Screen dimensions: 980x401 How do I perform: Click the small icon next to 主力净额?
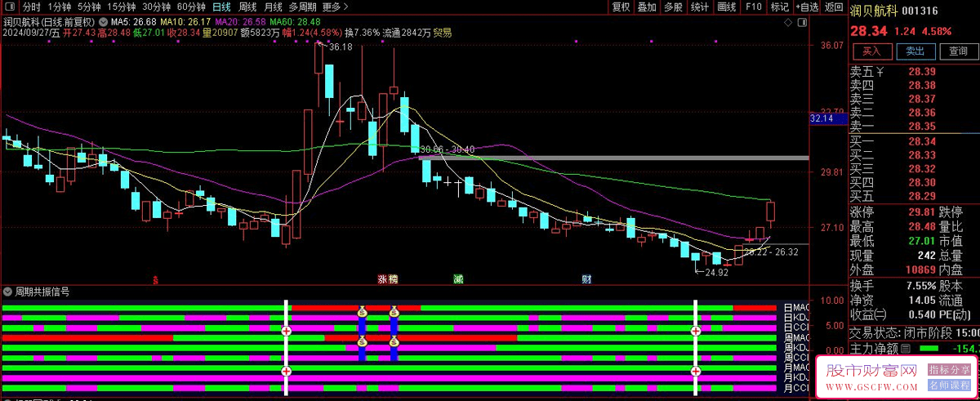point(905,349)
